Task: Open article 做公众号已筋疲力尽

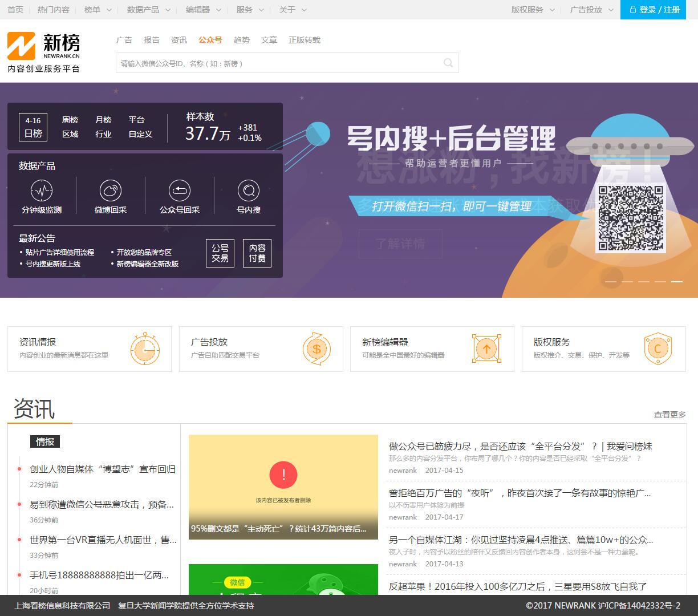Action: [521, 446]
